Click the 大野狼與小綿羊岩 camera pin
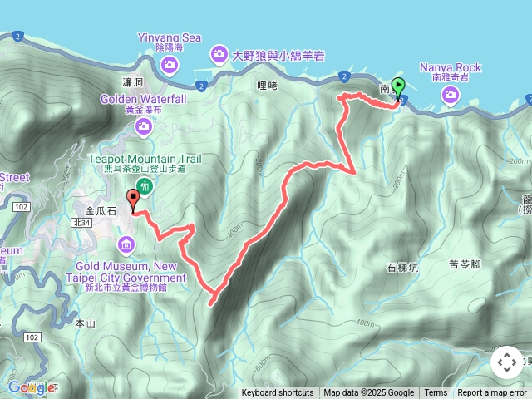 coord(219,54)
